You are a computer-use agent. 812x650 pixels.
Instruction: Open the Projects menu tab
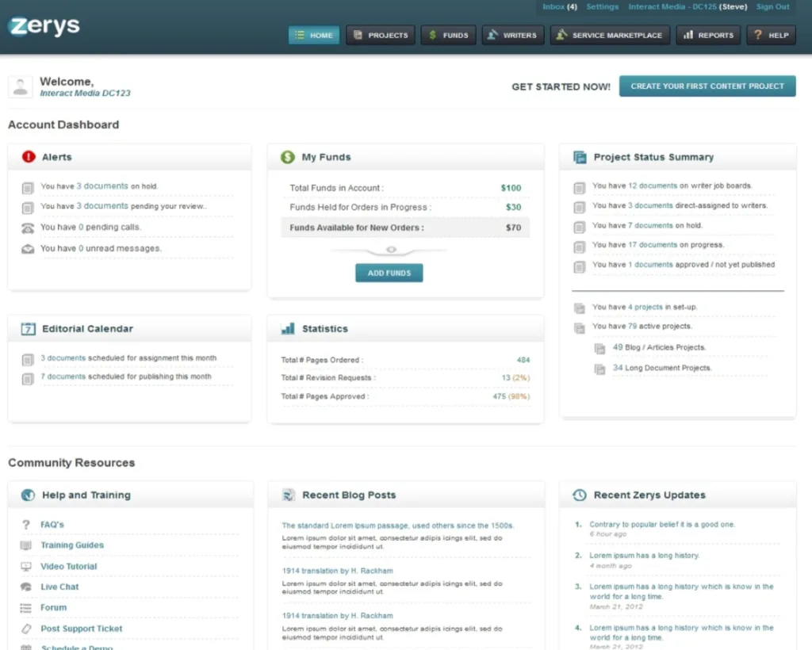point(381,35)
